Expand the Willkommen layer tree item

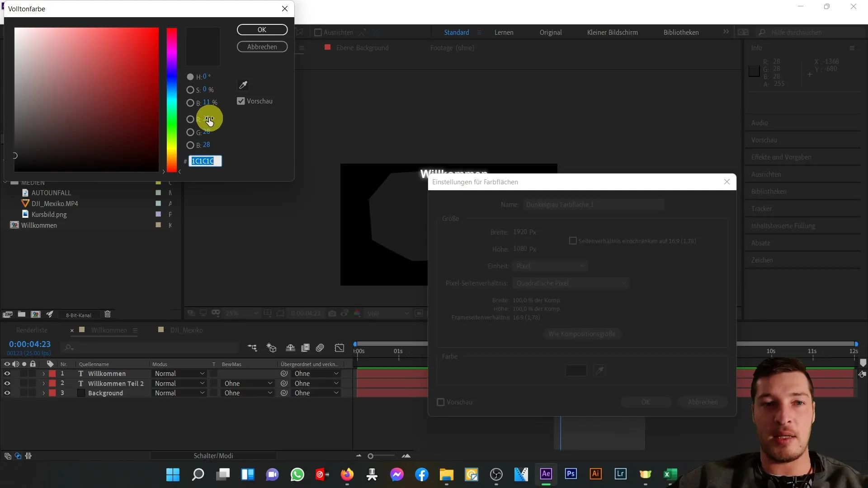click(x=43, y=374)
